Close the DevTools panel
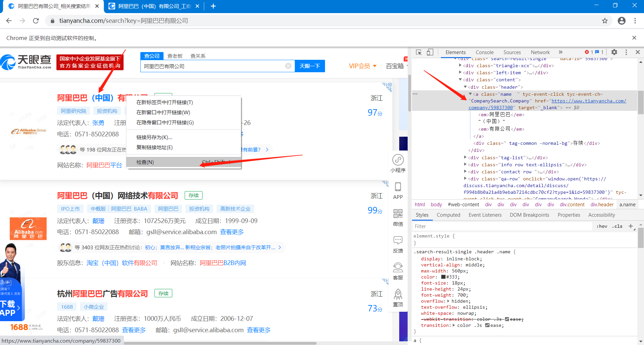644x345 pixels. pyautogui.click(x=638, y=52)
